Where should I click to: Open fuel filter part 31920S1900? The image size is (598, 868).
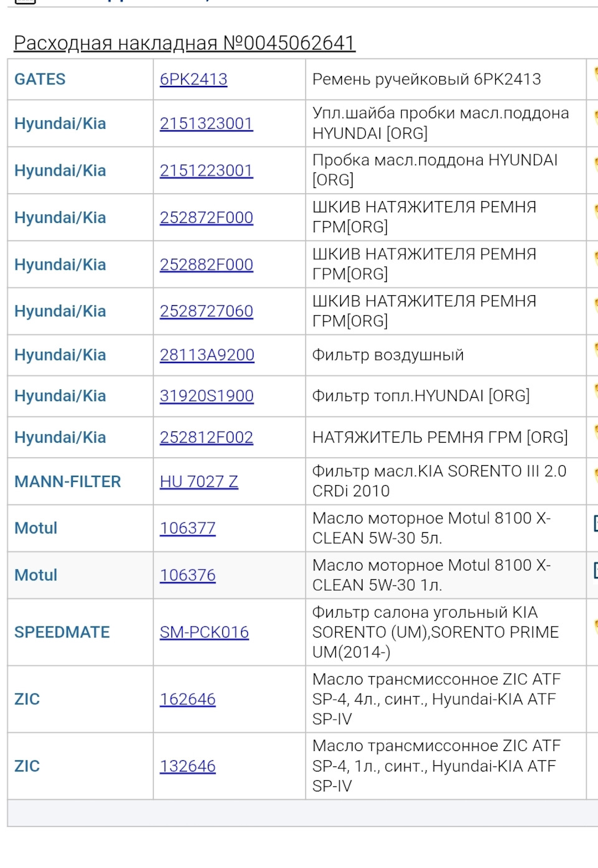[x=206, y=396]
